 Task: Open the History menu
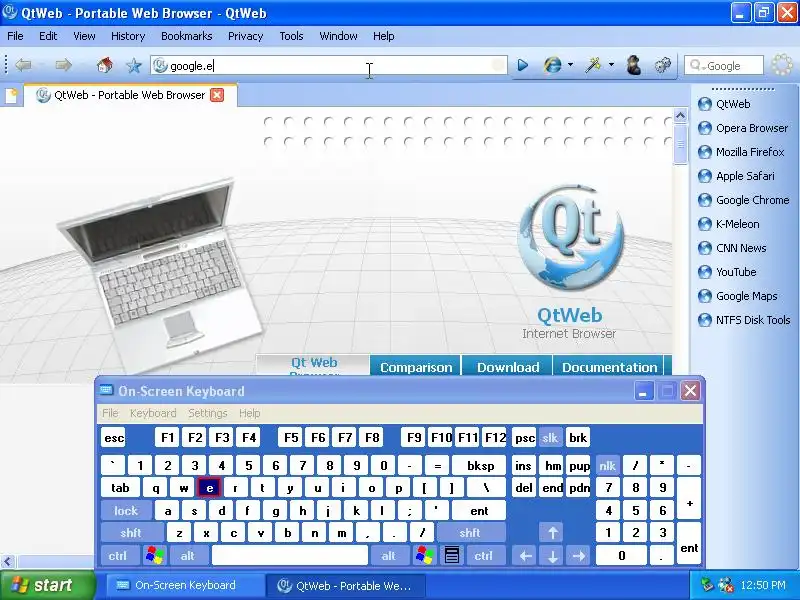(x=128, y=36)
